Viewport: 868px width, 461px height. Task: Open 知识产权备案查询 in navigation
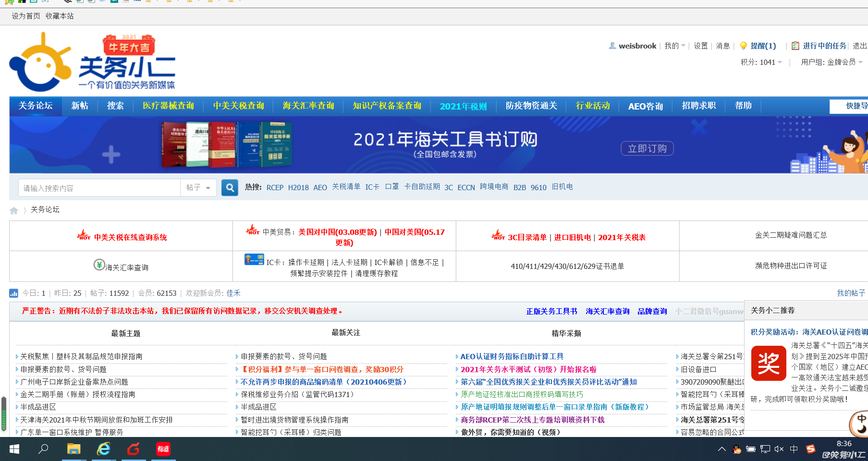387,106
